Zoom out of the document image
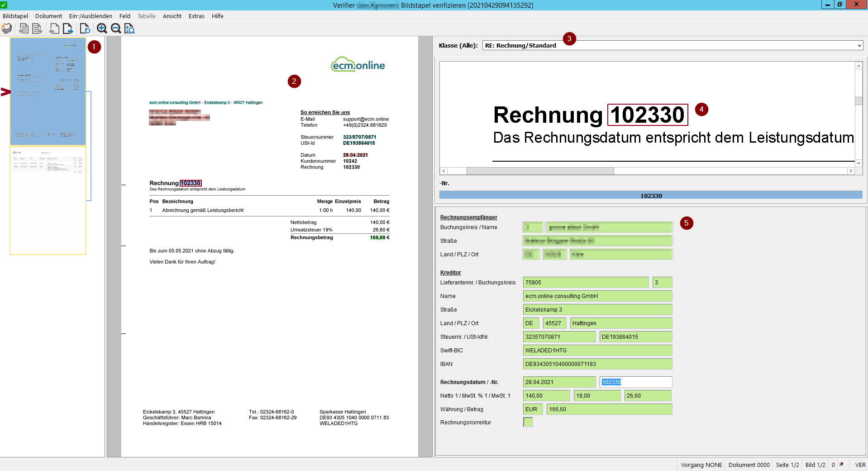Screen dimensions: 868x471 pyautogui.click(x=116, y=29)
